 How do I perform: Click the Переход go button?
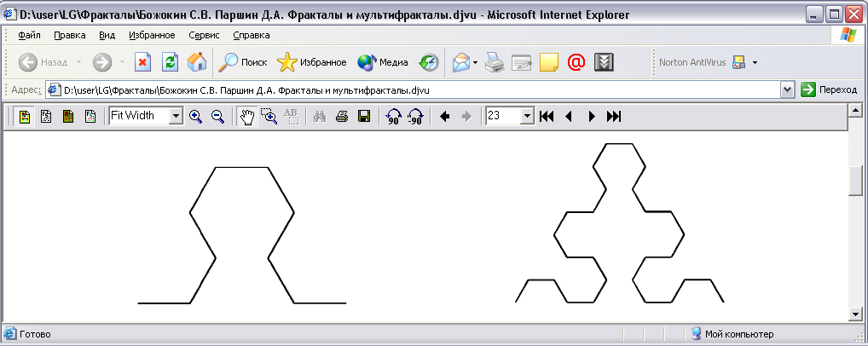click(829, 89)
